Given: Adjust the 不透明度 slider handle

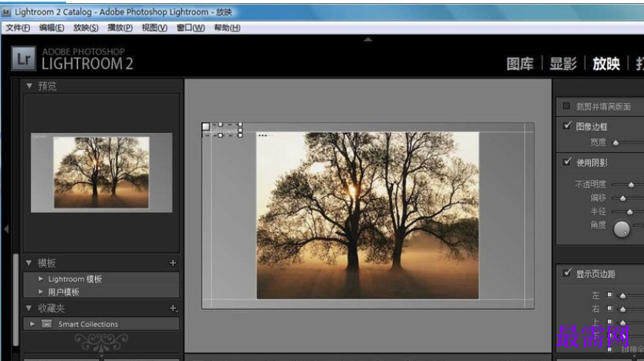Looking at the screenshot, I should click(x=631, y=184).
